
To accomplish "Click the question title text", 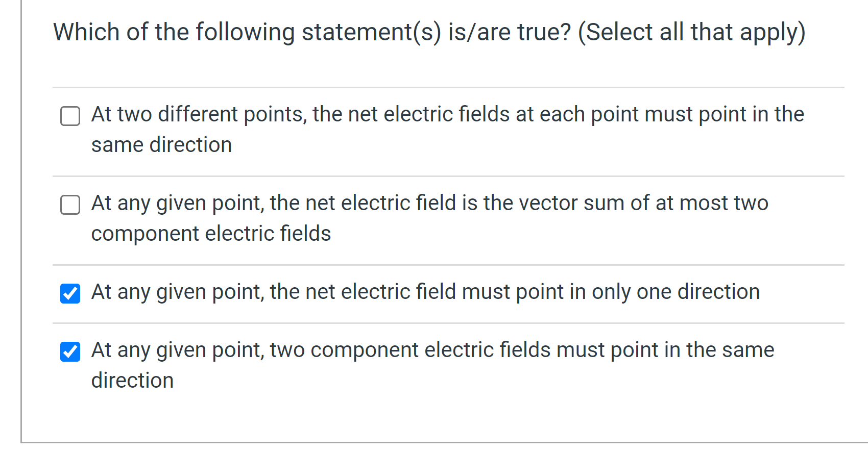I will point(429,32).
